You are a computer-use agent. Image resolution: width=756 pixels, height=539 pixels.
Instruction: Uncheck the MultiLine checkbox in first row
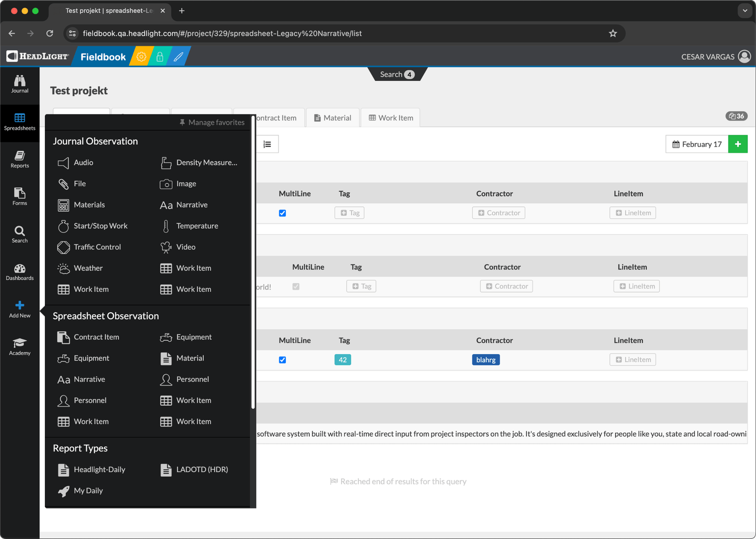[x=283, y=213]
